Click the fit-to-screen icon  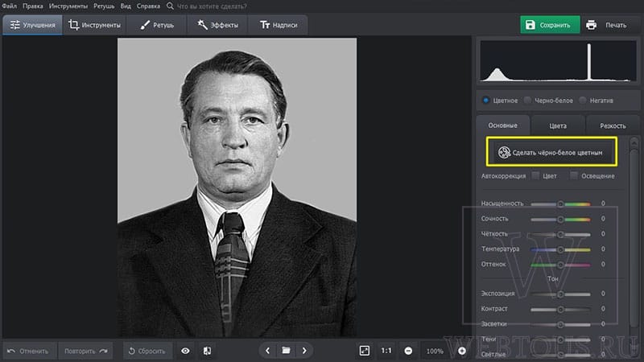pos(365,351)
